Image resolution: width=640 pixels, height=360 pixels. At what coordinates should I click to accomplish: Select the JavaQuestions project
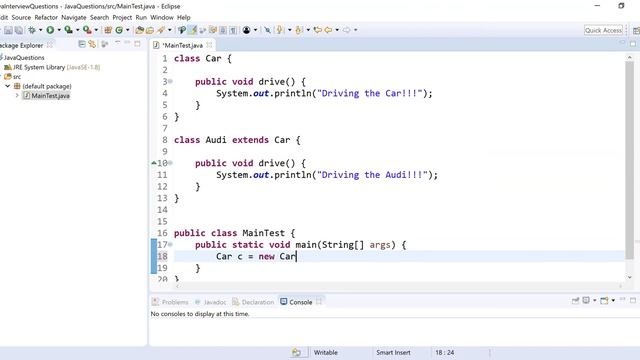24,58
